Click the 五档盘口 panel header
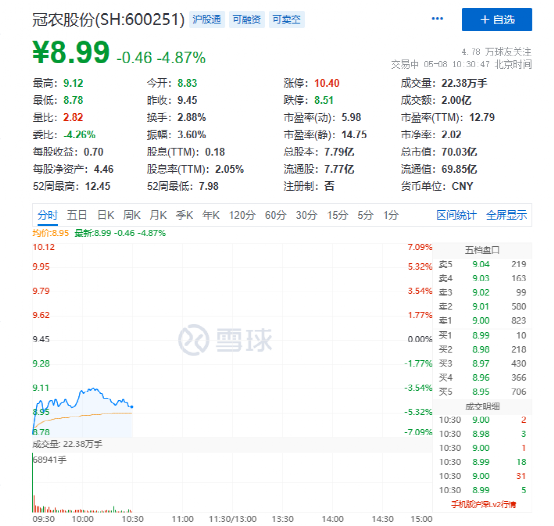The height and width of the screenshot is (526, 554). click(x=482, y=250)
